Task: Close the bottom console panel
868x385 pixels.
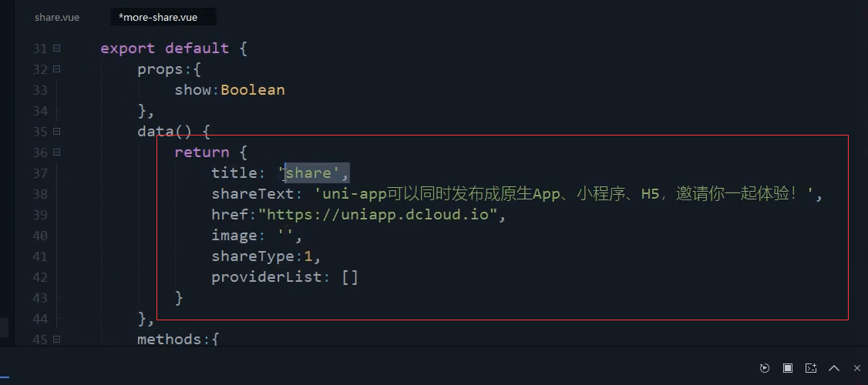Action: point(857,368)
